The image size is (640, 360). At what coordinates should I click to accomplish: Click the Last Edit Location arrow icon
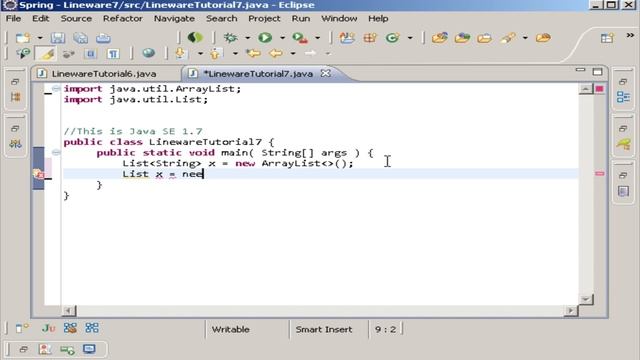pyautogui.click(x=253, y=53)
